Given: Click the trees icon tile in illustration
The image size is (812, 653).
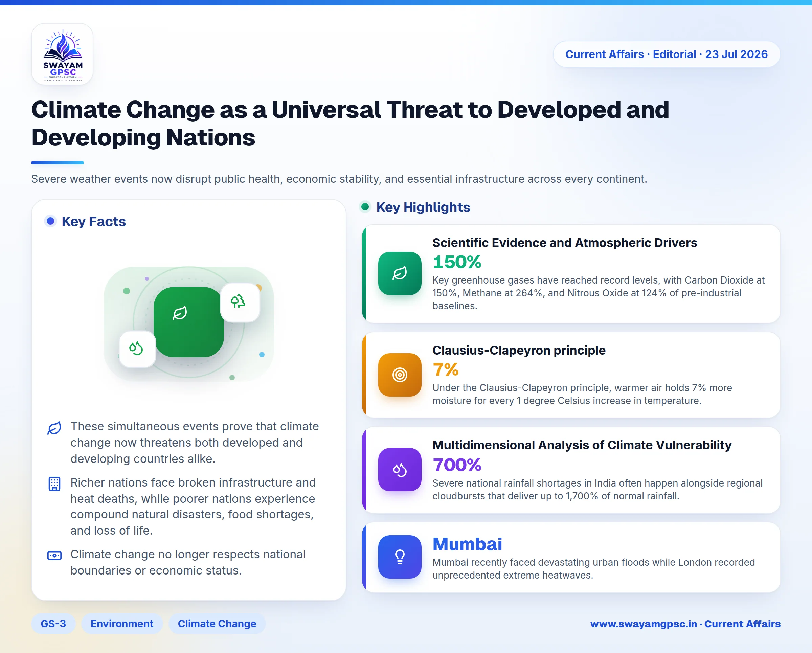Looking at the screenshot, I should [x=240, y=302].
